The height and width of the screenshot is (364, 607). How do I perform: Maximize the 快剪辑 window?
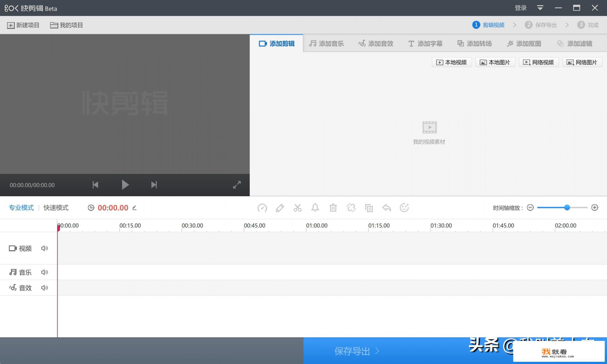point(577,8)
